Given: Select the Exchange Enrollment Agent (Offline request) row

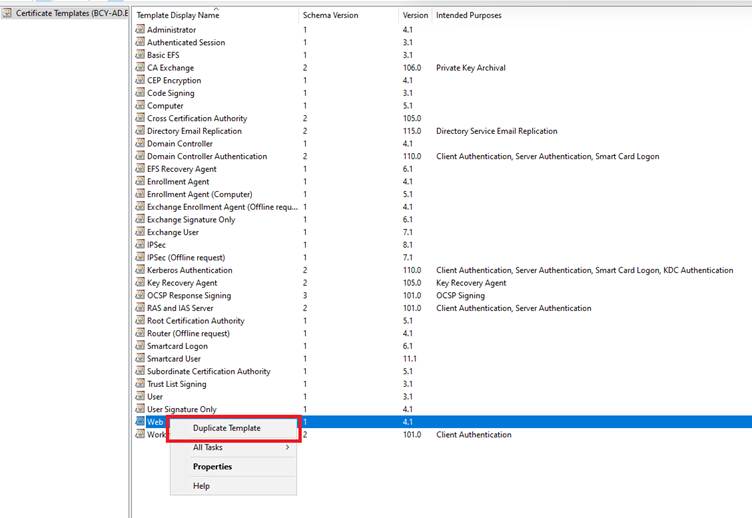Looking at the screenshot, I should 443,207.
